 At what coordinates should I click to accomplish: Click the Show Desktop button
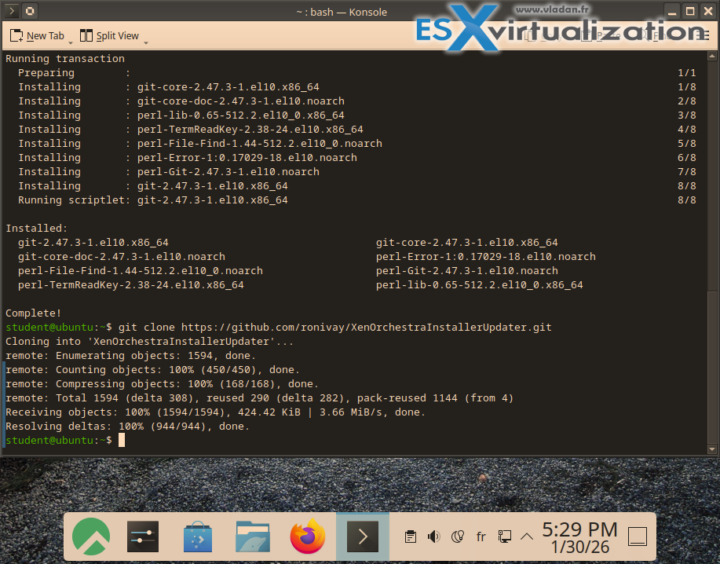tap(637, 537)
